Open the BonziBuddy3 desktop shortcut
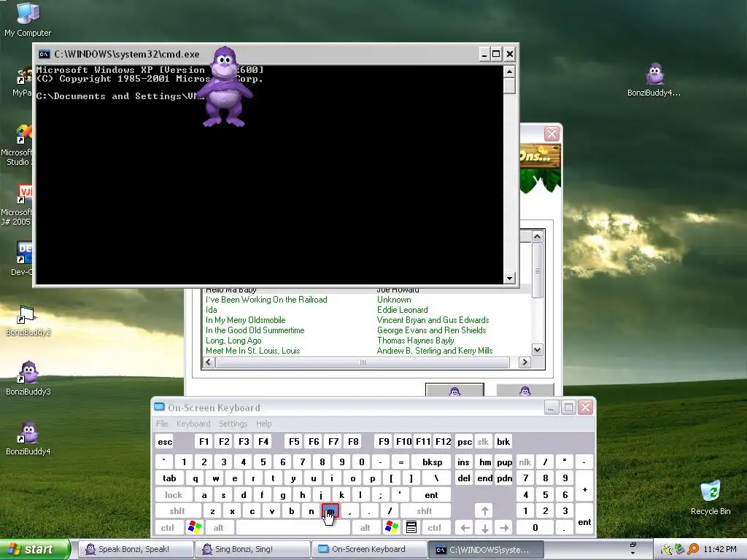The image size is (747, 560). 28,378
